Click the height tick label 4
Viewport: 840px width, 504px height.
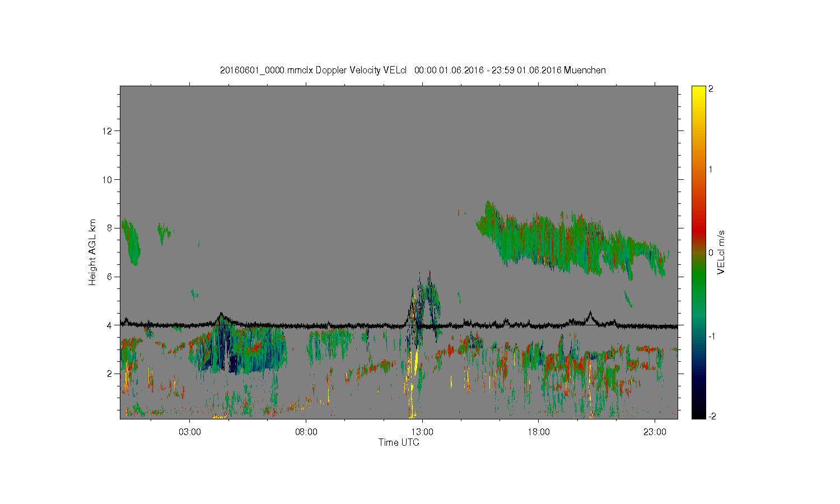pos(110,325)
